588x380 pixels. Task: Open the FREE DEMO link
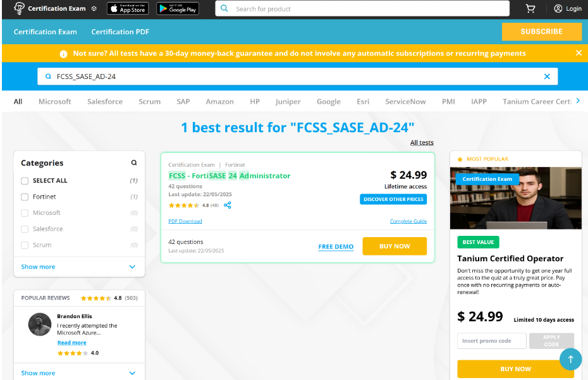click(x=336, y=247)
